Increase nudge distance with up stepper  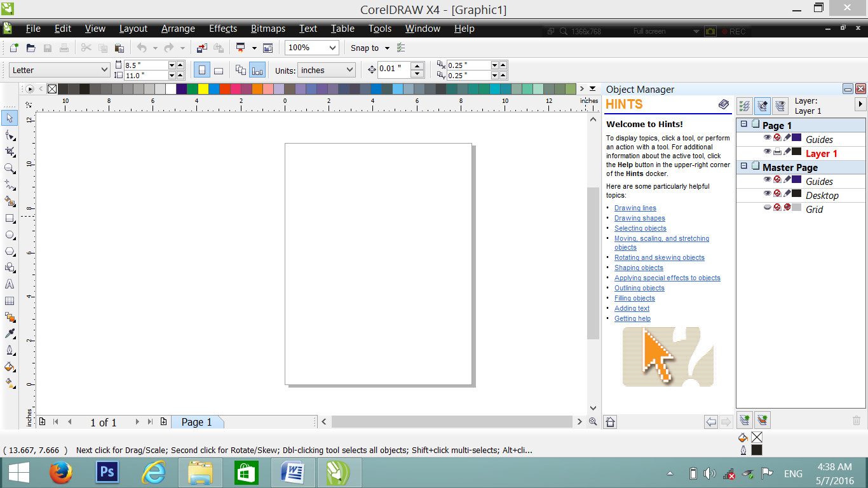tap(416, 65)
